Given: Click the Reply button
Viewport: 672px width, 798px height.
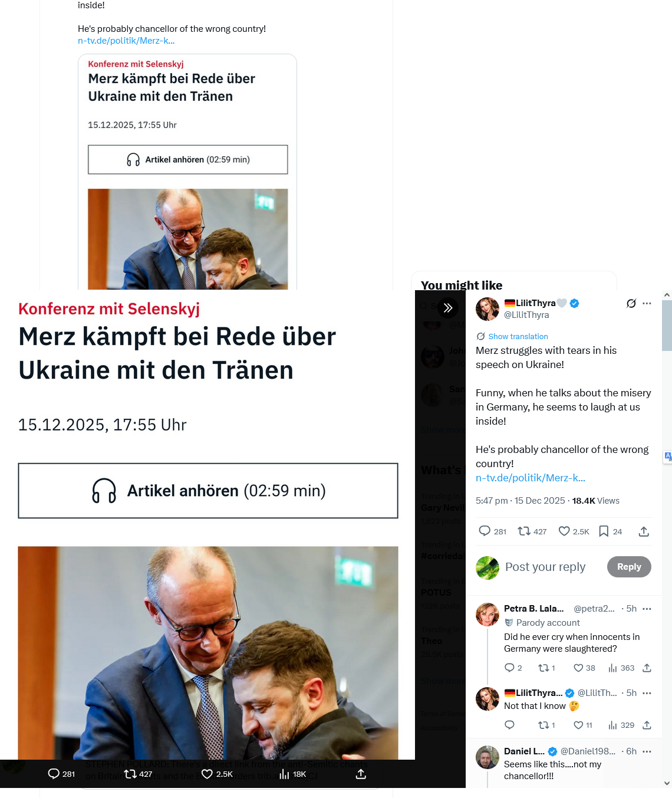Looking at the screenshot, I should pos(629,567).
